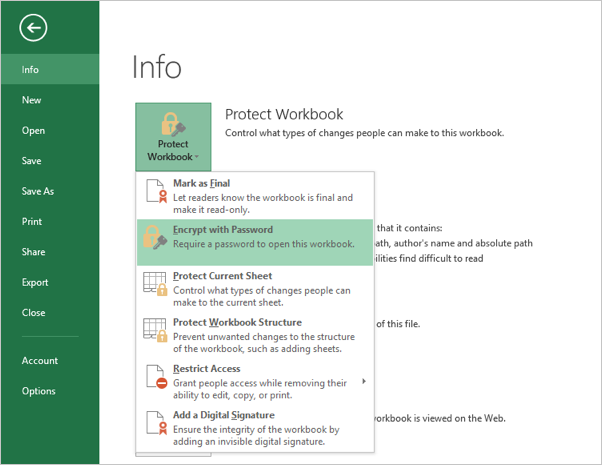Choose Save As from the sidebar
Screen dimensions: 602x465
click(38, 191)
